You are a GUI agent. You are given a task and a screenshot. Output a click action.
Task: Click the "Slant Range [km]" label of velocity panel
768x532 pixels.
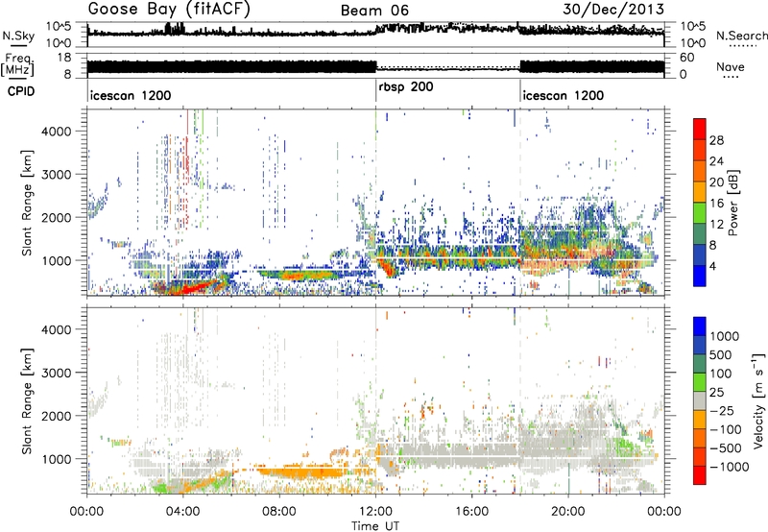pos(27,400)
